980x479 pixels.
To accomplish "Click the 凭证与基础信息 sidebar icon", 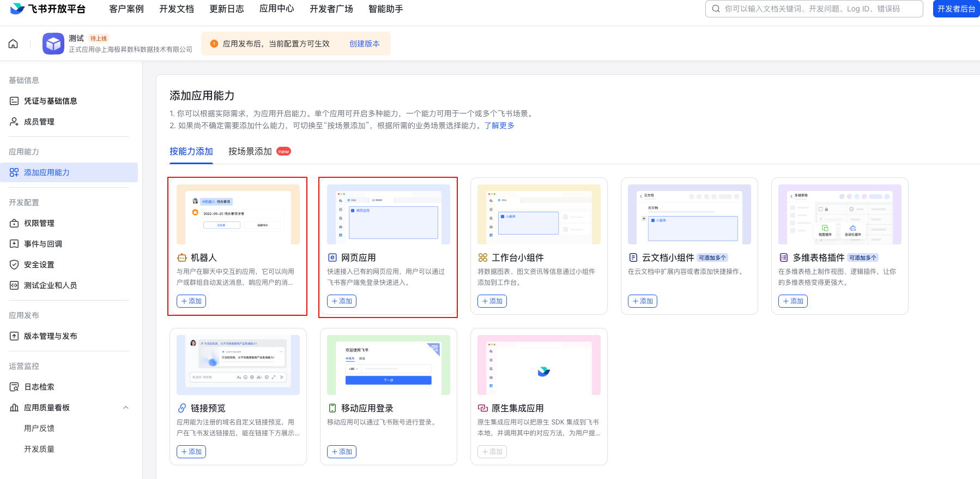I will point(14,101).
